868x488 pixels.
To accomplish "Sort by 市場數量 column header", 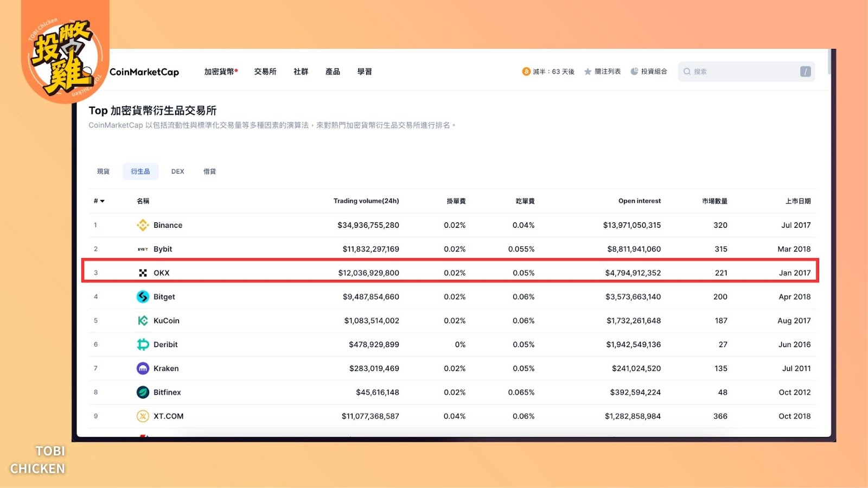I will point(714,201).
